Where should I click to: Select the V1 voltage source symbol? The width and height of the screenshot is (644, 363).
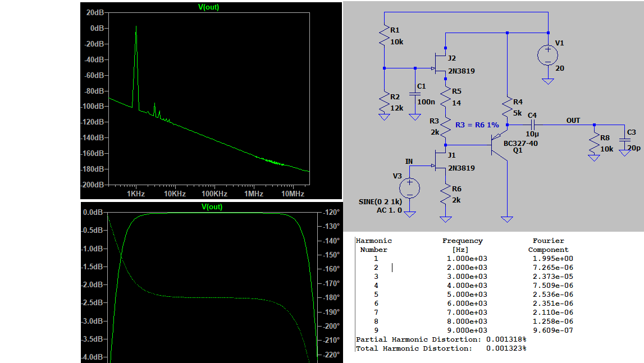548,56
